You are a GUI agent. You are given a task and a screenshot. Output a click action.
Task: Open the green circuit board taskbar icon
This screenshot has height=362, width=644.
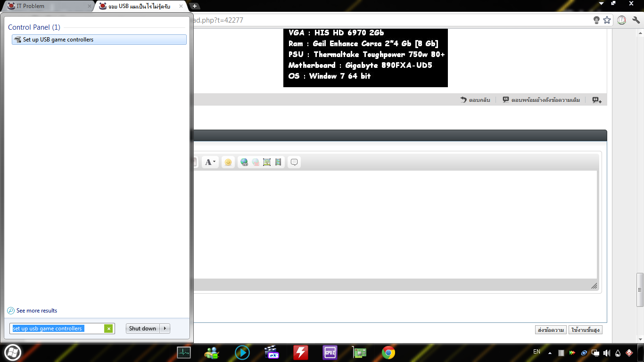point(359,352)
